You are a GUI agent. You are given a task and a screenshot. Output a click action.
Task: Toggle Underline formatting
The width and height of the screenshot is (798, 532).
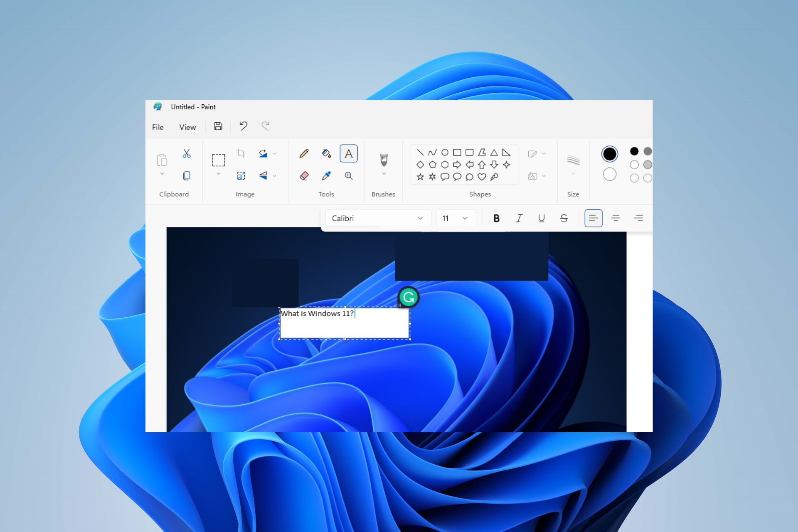[x=541, y=218]
